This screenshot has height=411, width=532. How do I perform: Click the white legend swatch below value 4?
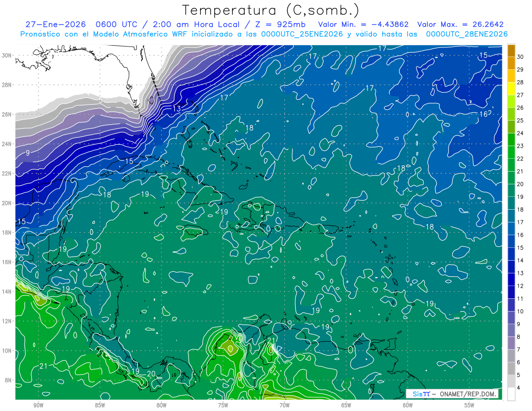tap(511, 394)
